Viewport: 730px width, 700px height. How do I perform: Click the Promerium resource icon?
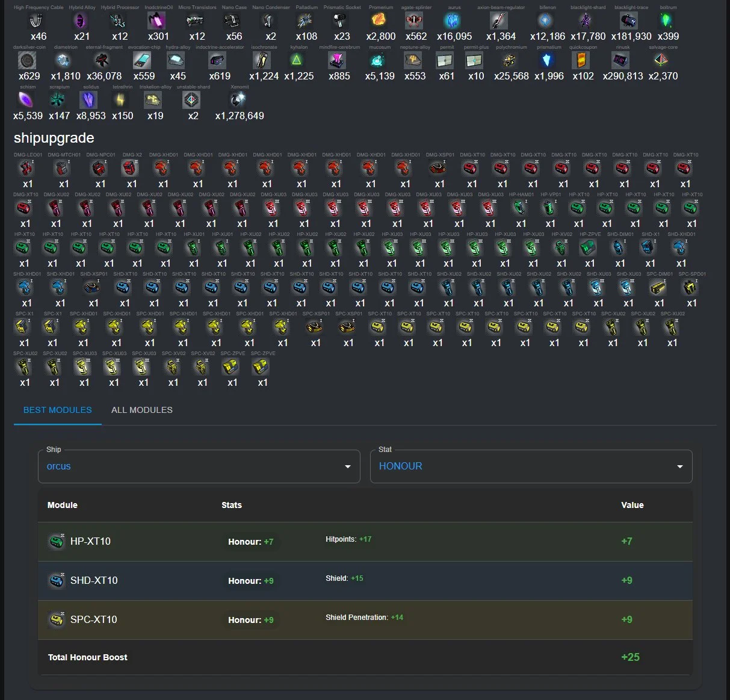point(379,20)
